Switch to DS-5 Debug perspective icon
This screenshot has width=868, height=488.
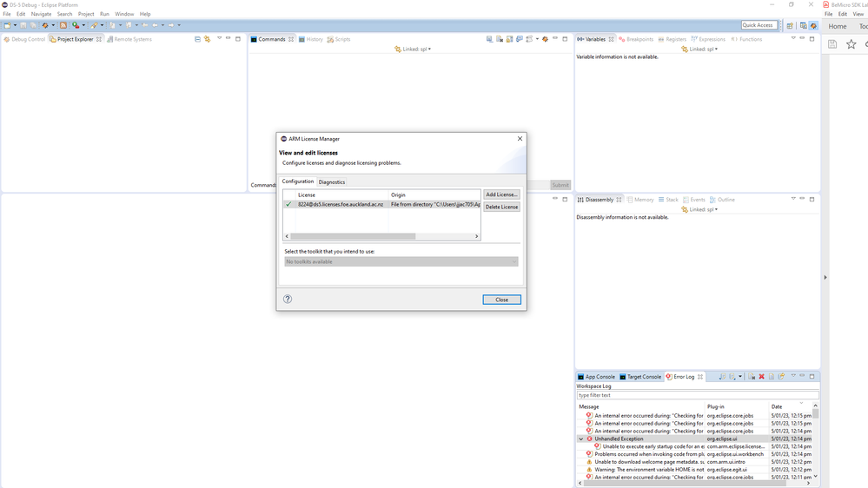pos(813,25)
